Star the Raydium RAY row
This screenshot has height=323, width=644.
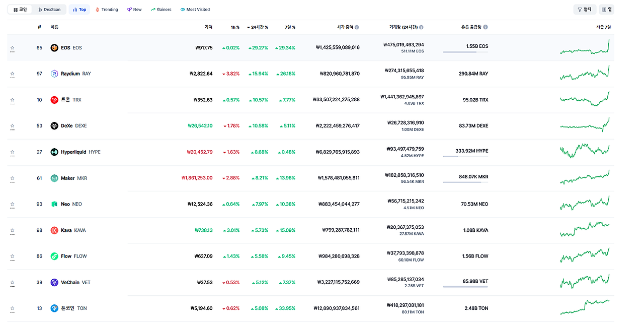tap(13, 74)
